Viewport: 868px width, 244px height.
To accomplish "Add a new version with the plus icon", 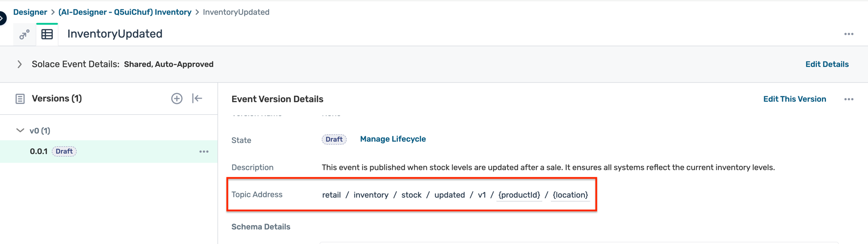I will 177,99.
